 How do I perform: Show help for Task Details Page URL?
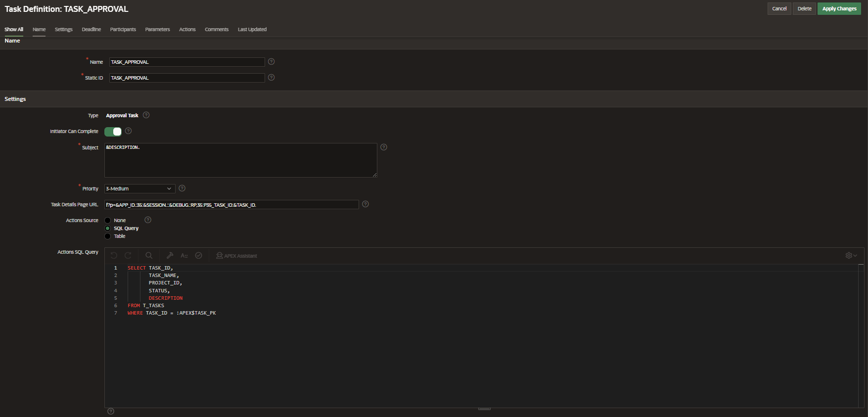click(365, 204)
